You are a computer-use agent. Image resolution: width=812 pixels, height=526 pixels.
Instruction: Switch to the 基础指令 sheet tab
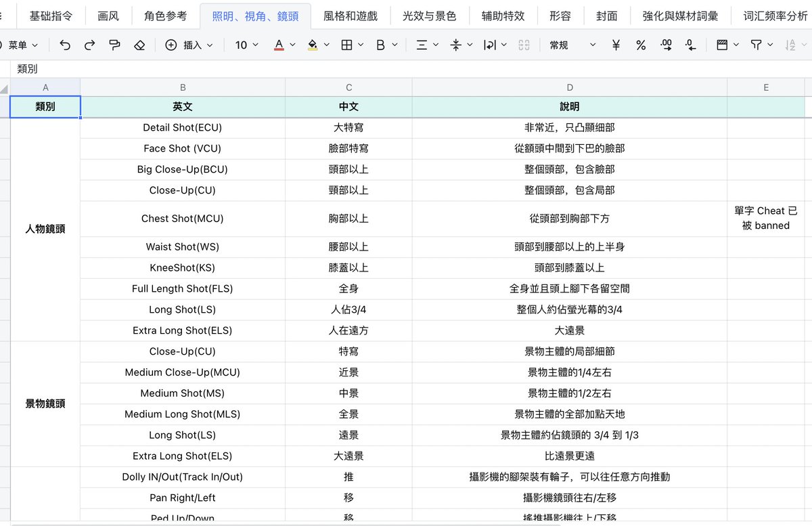coord(51,16)
